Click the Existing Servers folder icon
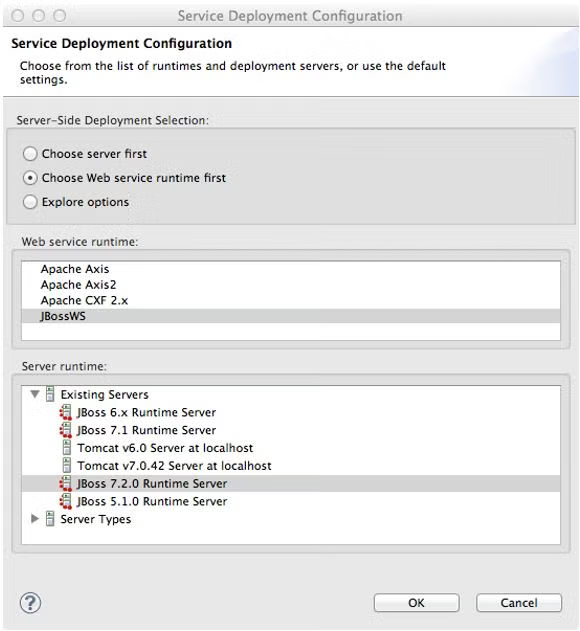This screenshot has height=631, width=580. (x=50, y=394)
